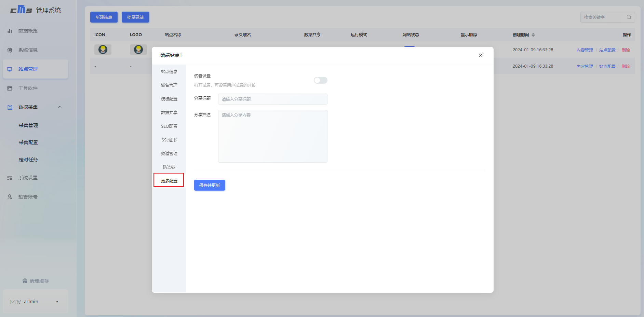Open 站点管理 in sidebar
644x317 pixels.
[x=36, y=69]
